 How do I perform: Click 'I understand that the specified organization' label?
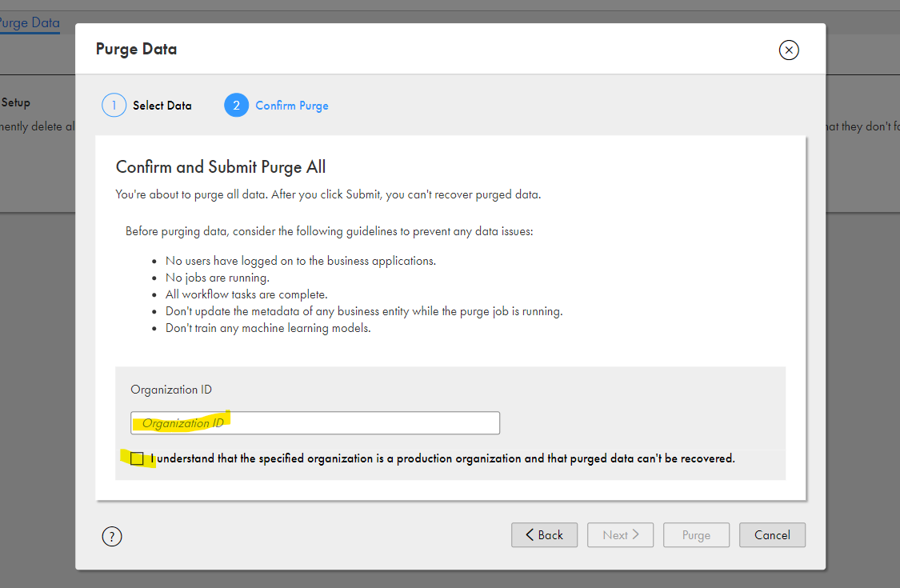(442, 458)
